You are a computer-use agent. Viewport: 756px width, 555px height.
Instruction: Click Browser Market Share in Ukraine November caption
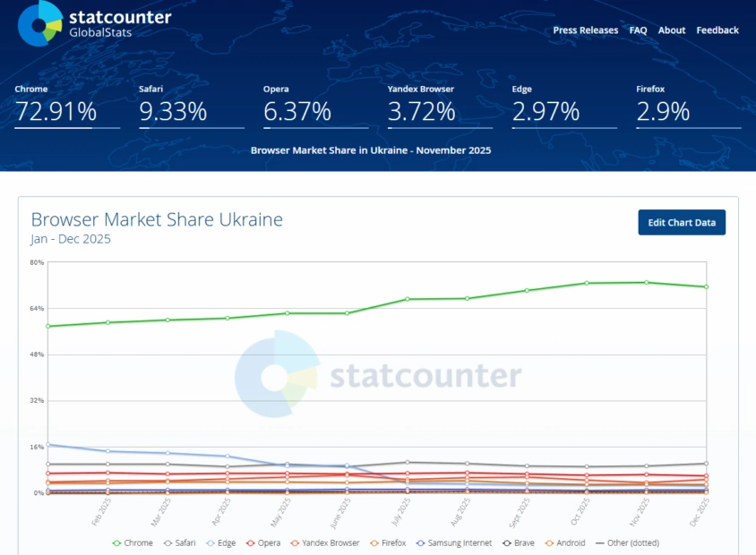[x=371, y=150]
